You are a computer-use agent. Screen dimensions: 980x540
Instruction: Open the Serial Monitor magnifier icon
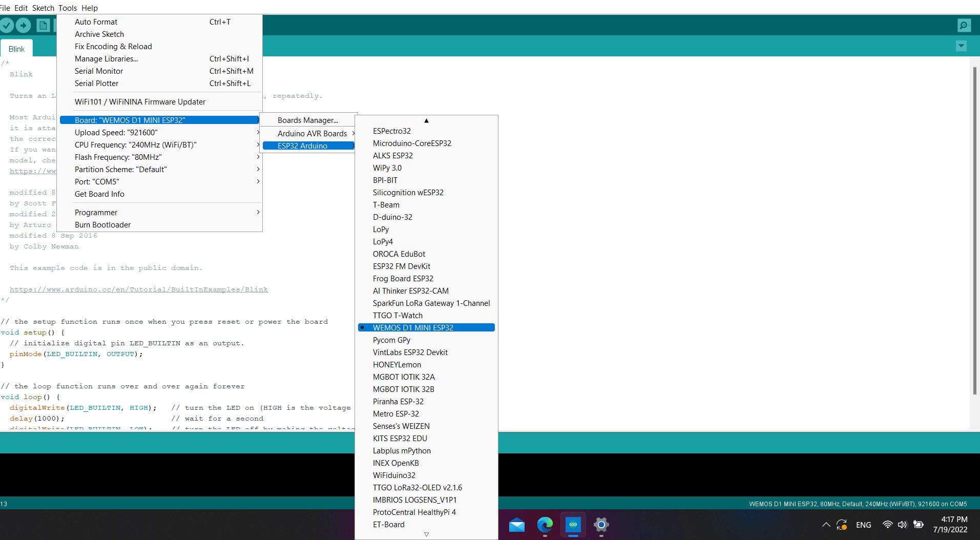[x=964, y=25]
